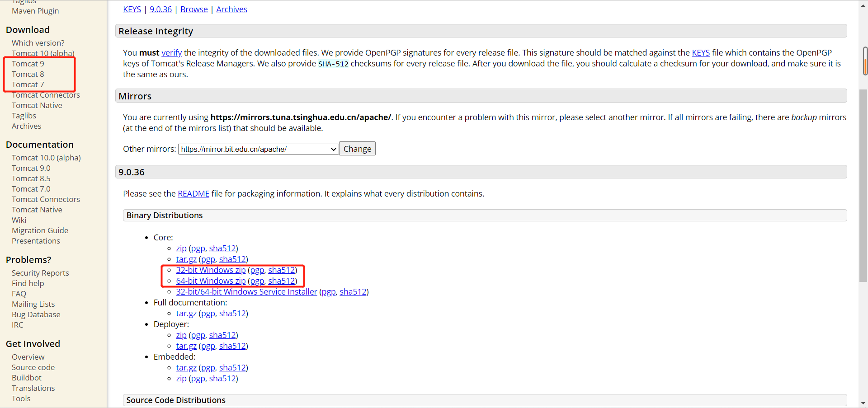Open Maven Plugin in sidebar
Image resolution: width=868 pixels, height=408 pixels.
click(x=35, y=11)
